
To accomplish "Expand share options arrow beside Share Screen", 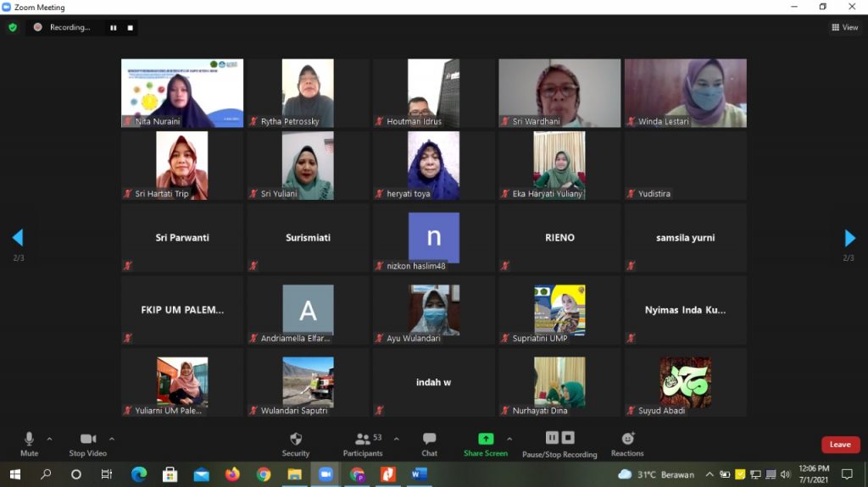I will click(x=509, y=439).
